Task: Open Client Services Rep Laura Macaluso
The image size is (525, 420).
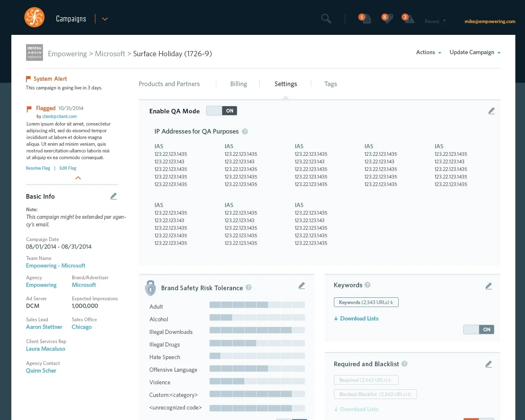Action: coord(45,349)
